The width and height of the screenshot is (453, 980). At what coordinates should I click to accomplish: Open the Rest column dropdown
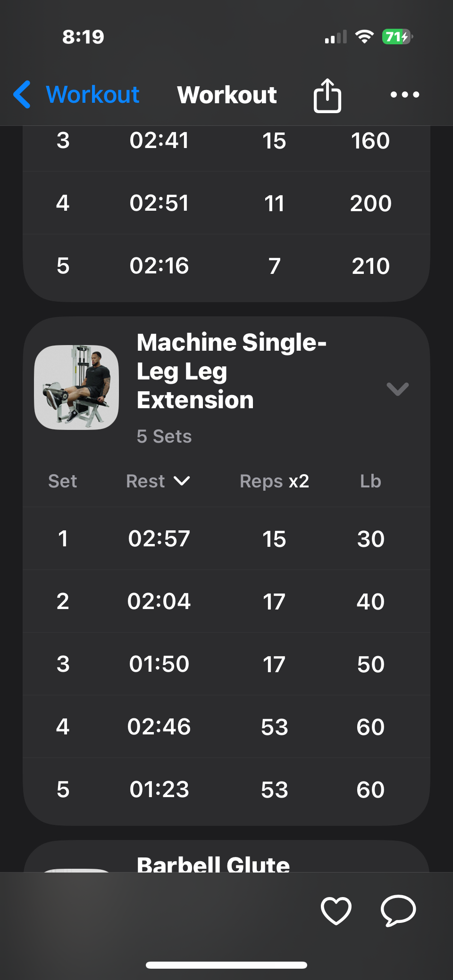[158, 481]
